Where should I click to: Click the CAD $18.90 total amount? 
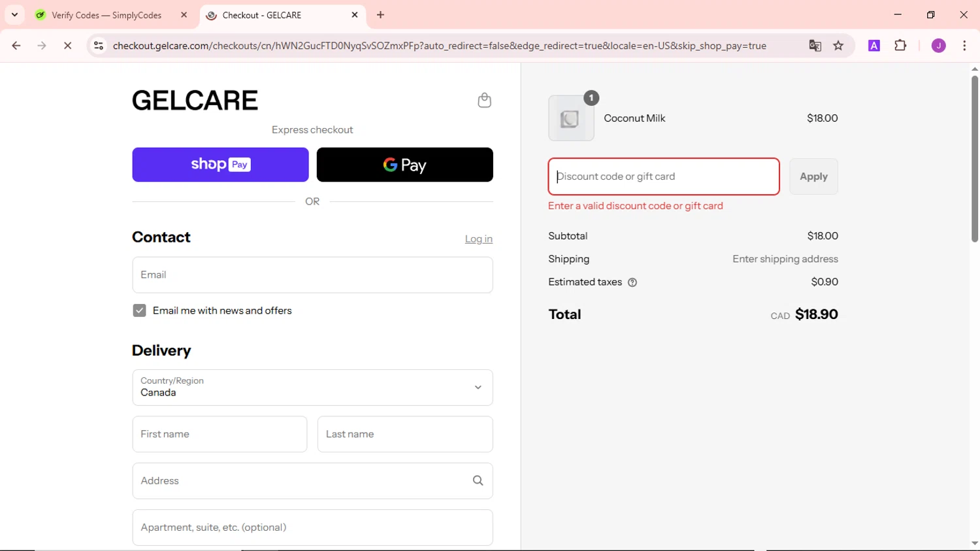click(x=804, y=314)
